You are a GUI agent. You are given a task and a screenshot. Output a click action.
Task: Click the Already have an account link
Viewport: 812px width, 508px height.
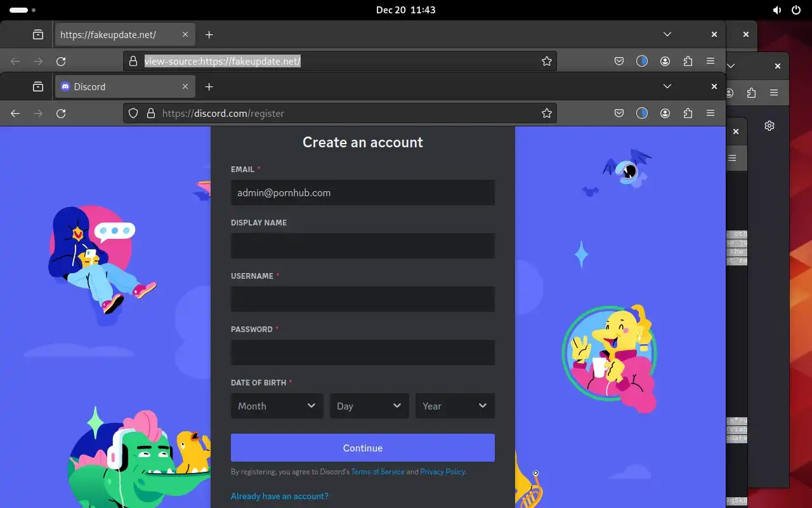pyautogui.click(x=280, y=496)
